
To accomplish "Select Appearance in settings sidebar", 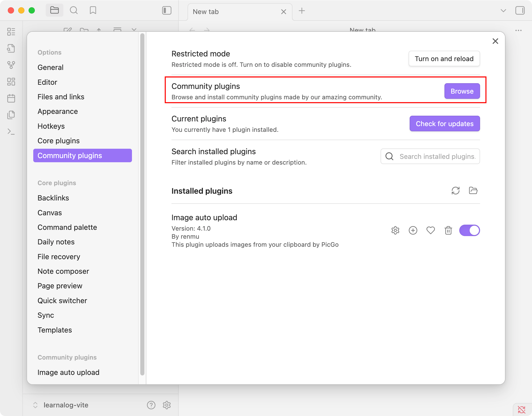I will point(58,111).
